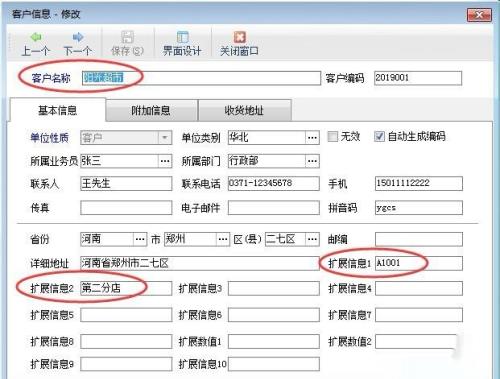This screenshot has width=500, height=379.
Task: Click the empty 传真 field
Action: tap(126, 208)
